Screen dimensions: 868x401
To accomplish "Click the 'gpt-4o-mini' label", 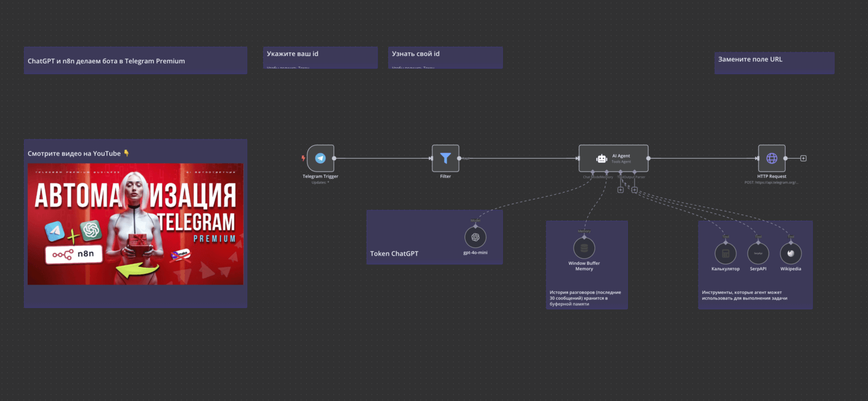I will pos(475,253).
